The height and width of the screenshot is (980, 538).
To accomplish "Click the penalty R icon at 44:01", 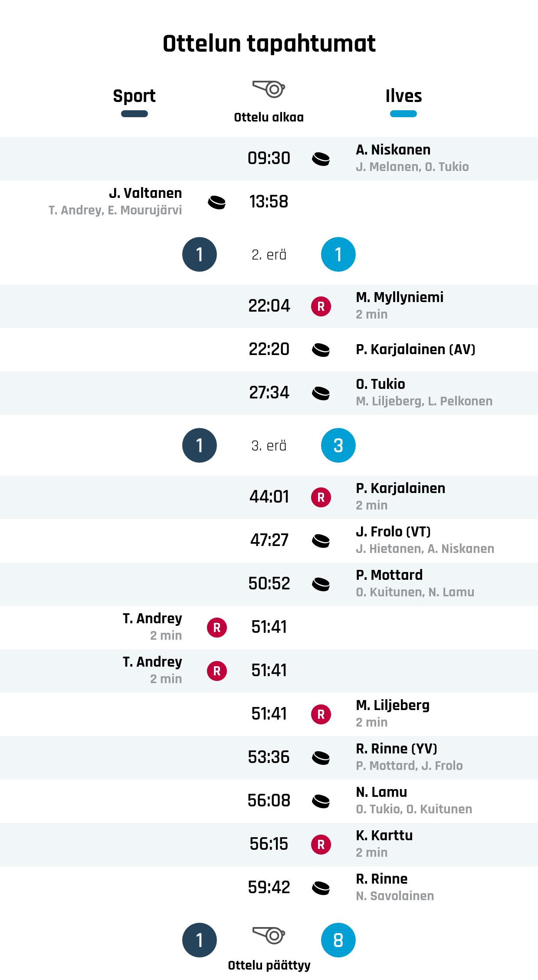I will (321, 497).
